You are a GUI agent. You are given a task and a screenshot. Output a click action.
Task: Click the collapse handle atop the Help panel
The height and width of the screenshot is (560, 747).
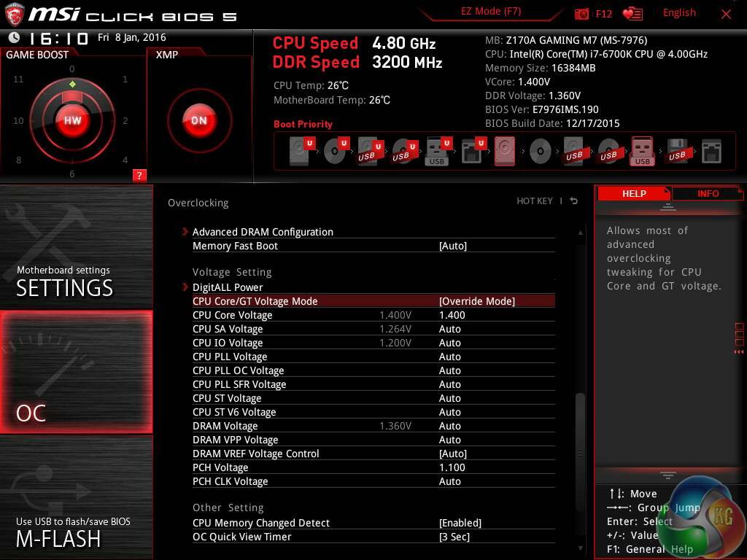pos(668,206)
